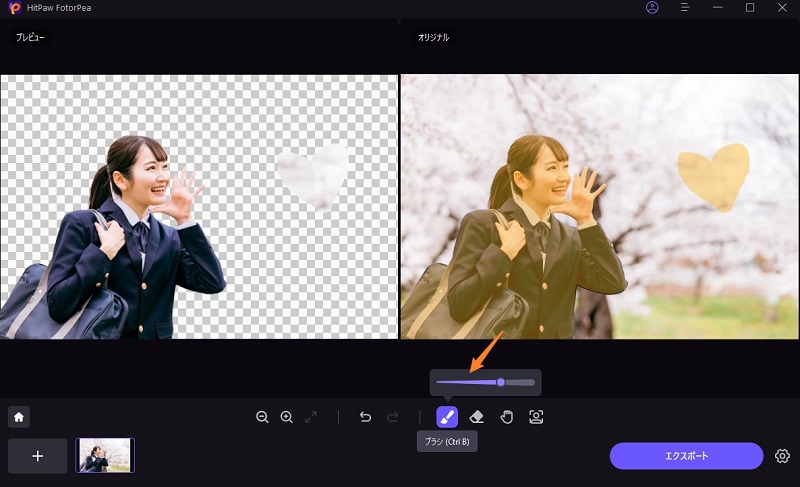
Task: Click the fit-to-screen expand arrows icon
Action: tap(311, 417)
